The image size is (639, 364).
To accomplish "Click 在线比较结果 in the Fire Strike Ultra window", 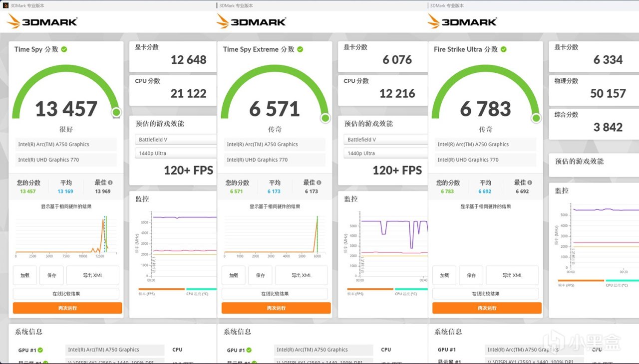I will [485, 293].
